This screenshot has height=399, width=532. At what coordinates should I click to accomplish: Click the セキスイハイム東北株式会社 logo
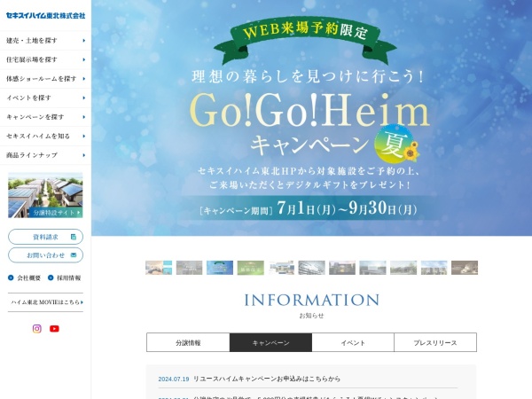click(x=45, y=15)
